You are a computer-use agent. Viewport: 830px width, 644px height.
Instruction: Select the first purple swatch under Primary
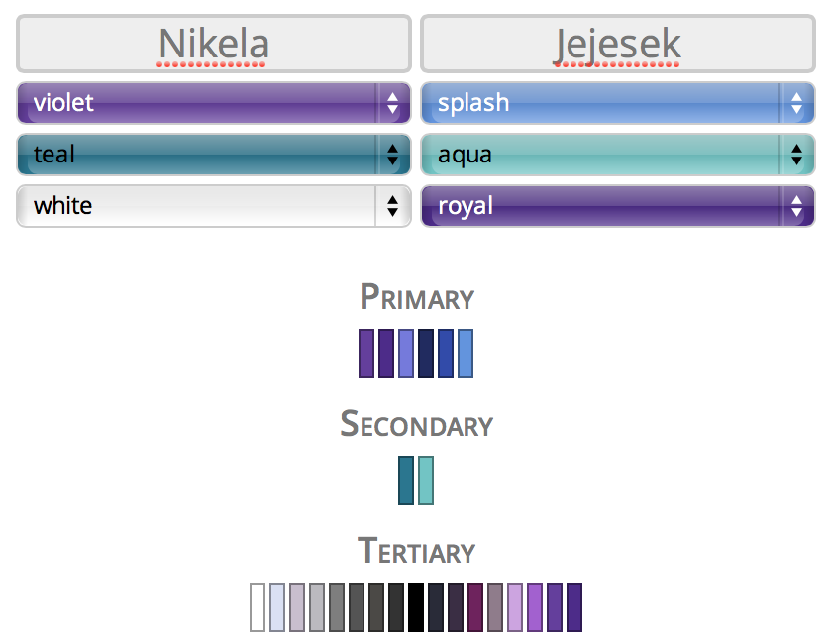click(366, 354)
